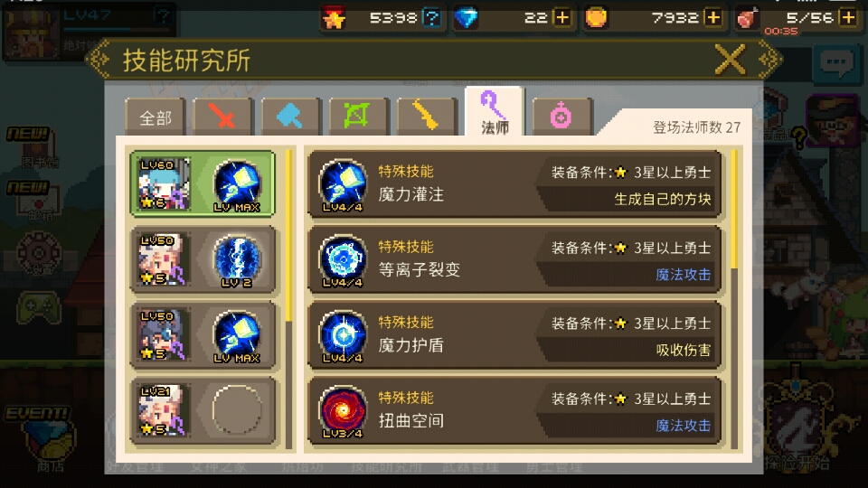Select the green bow class tab
The width and height of the screenshot is (868, 488).
pyautogui.click(x=359, y=117)
